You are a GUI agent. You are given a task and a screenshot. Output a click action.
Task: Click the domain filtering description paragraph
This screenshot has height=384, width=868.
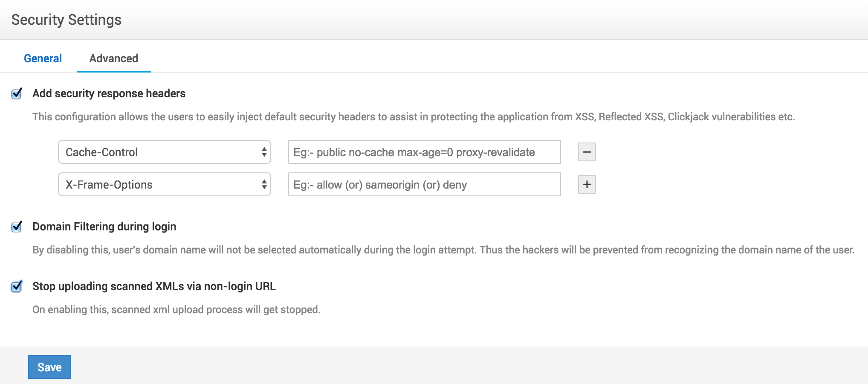click(443, 250)
